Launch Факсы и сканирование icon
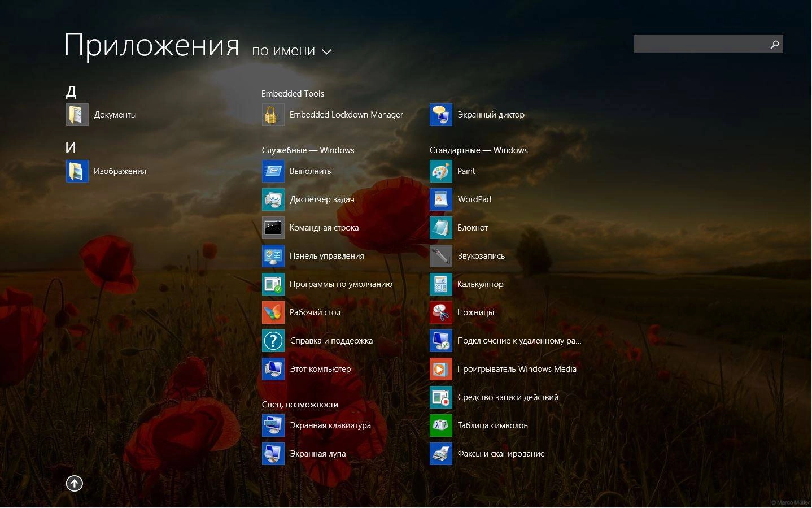The width and height of the screenshot is (812, 508). click(441, 454)
